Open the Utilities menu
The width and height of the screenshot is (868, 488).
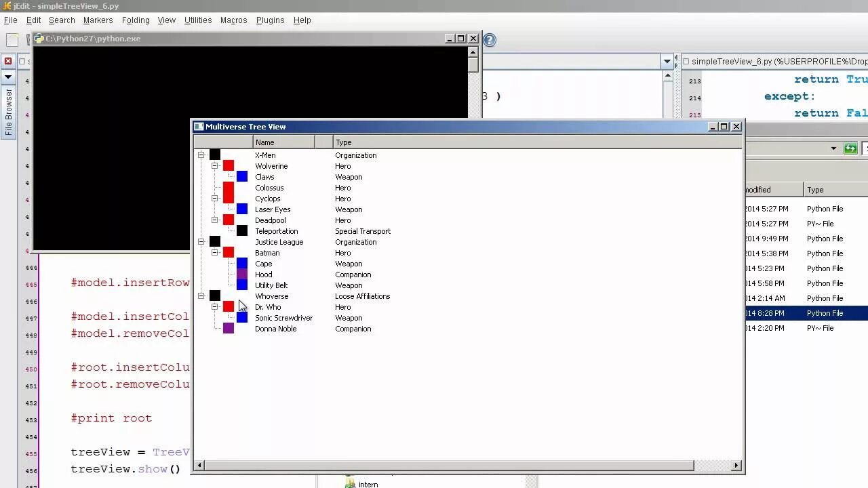tap(198, 20)
